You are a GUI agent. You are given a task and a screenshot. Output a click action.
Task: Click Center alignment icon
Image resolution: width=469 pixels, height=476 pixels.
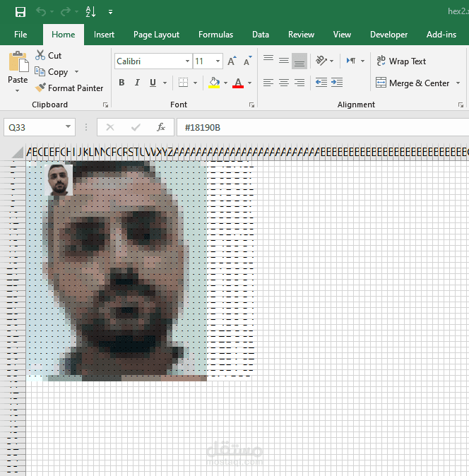284,83
